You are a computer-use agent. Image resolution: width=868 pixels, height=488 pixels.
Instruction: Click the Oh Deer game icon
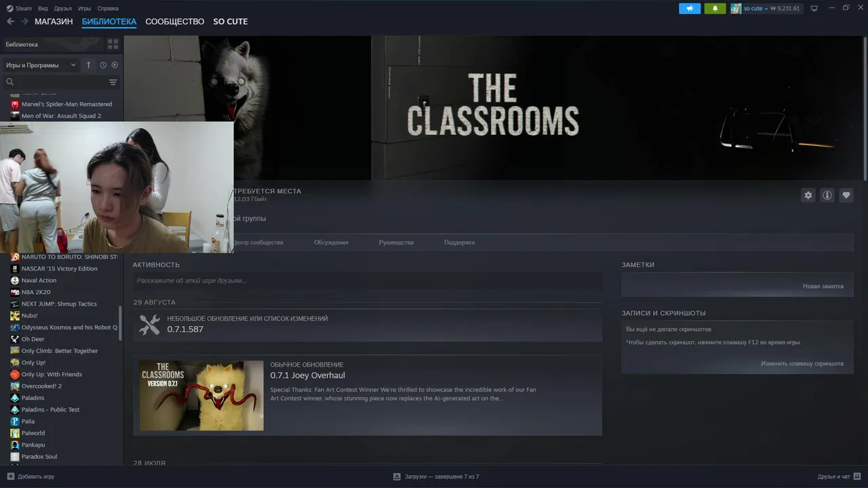[15, 340]
